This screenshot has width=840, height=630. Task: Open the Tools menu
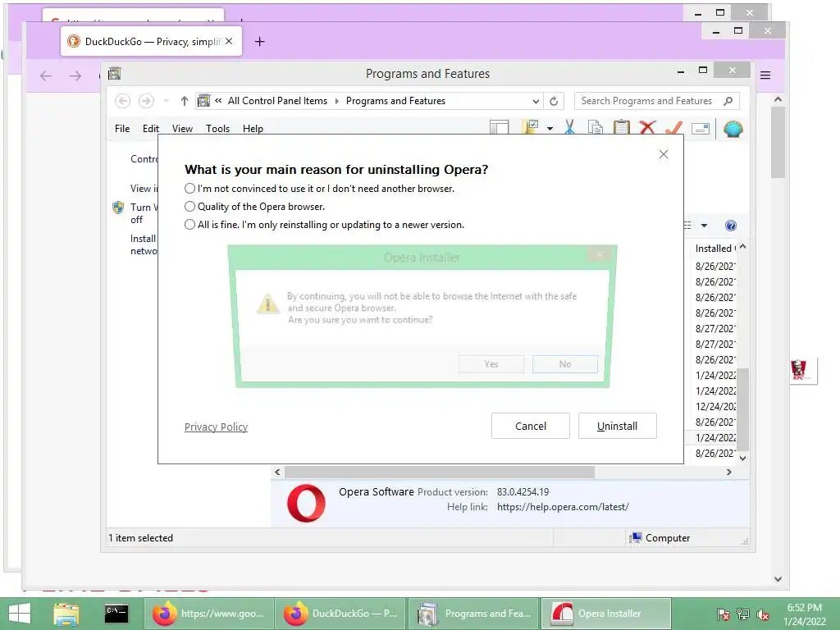[217, 129]
